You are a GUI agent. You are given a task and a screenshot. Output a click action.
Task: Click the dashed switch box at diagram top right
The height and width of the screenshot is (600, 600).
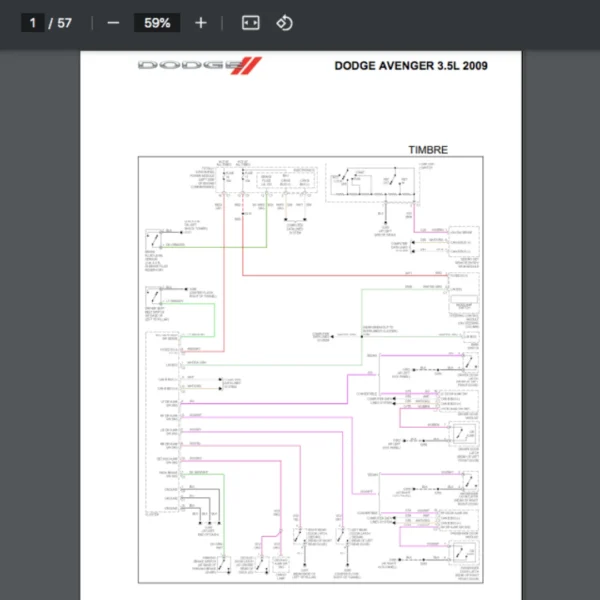371,182
